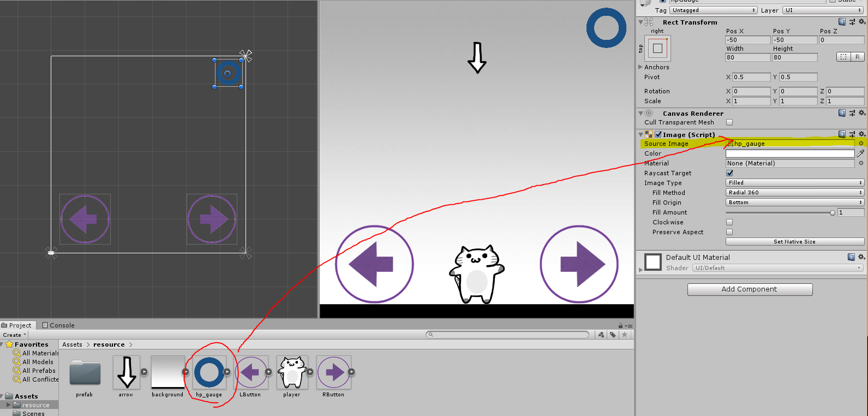Image resolution: width=868 pixels, height=416 pixels.
Task: Collapse the Favorites tree section
Action: pos(2,344)
